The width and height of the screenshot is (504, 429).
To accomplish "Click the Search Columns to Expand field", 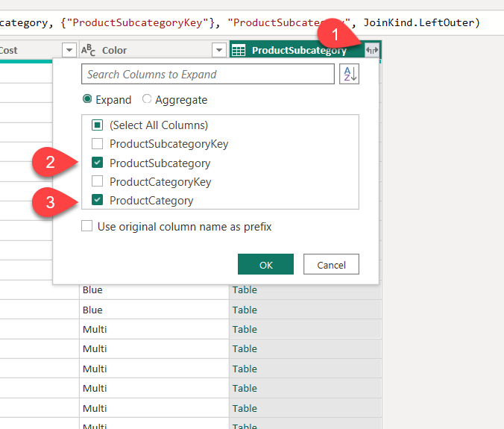I will 207,75.
